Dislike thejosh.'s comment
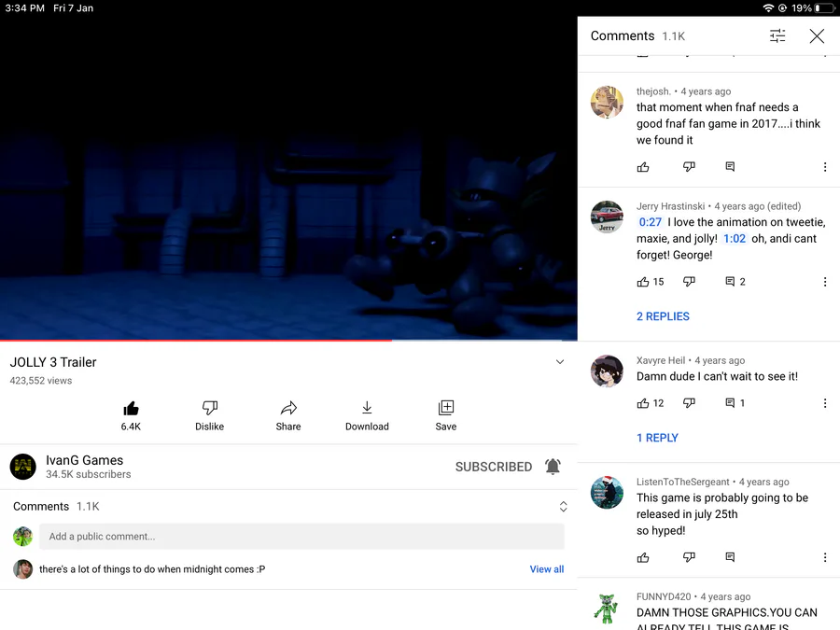 click(689, 167)
